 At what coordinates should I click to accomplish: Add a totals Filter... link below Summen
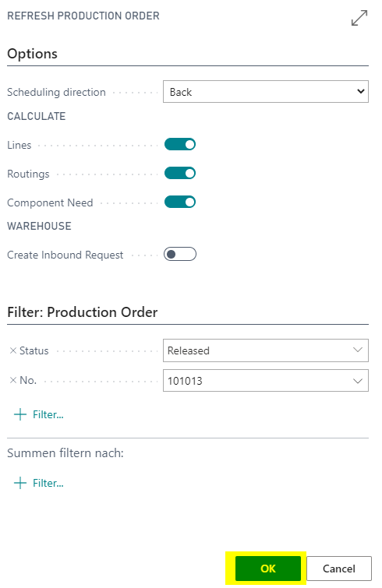[48, 483]
